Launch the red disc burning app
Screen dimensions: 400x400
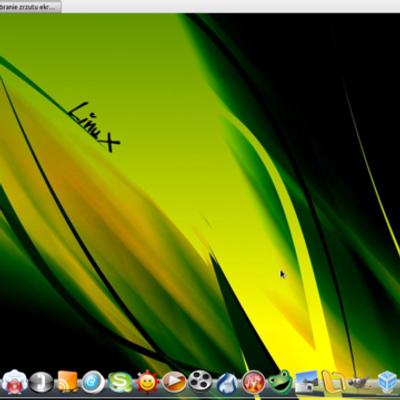(x=253, y=382)
